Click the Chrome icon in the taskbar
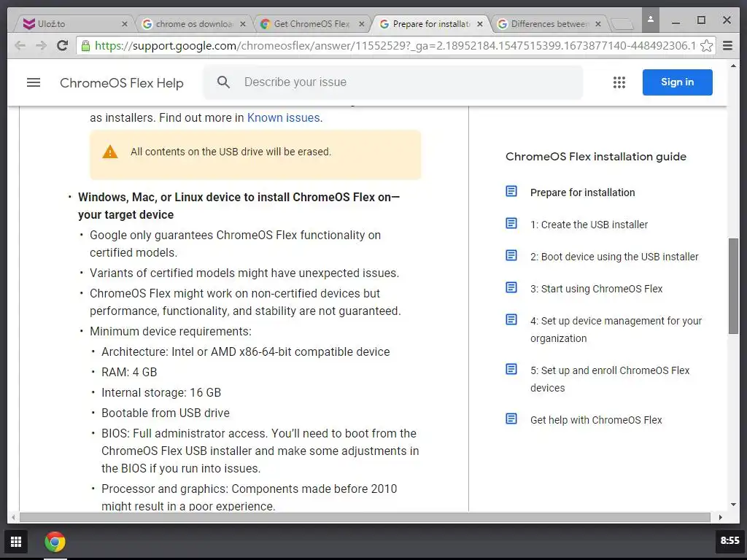Image resolution: width=747 pixels, height=560 pixels. pos(55,542)
